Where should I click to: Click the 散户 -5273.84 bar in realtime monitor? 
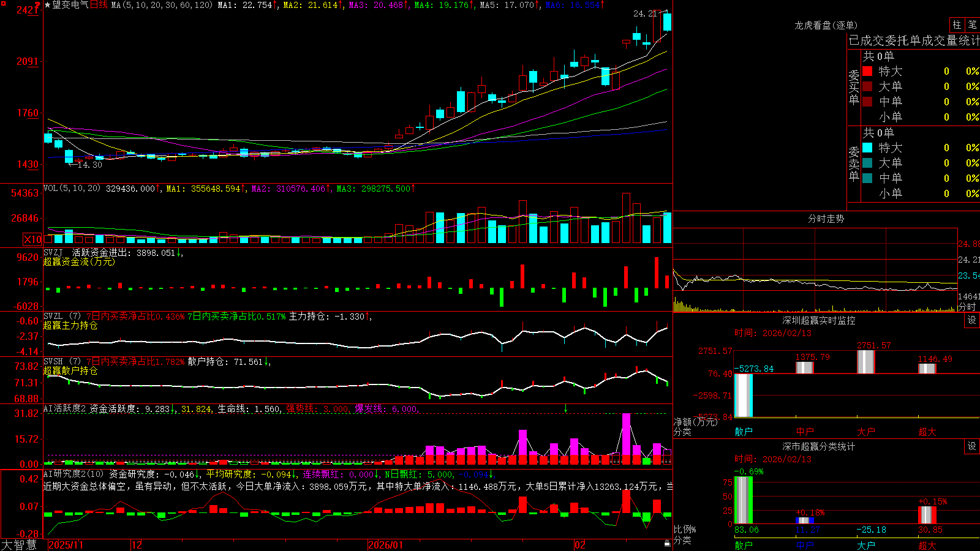[744, 395]
